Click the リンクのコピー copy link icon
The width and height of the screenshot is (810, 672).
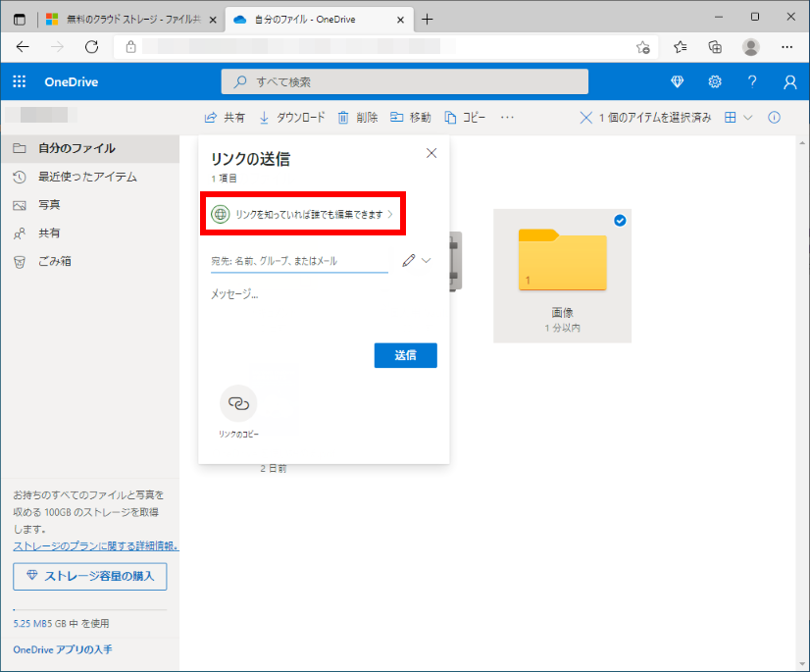pos(238,404)
